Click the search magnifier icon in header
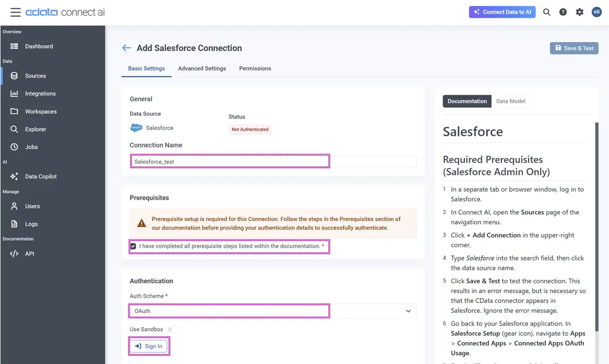Image resolution: width=609 pixels, height=364 pixels. point(547,12)
